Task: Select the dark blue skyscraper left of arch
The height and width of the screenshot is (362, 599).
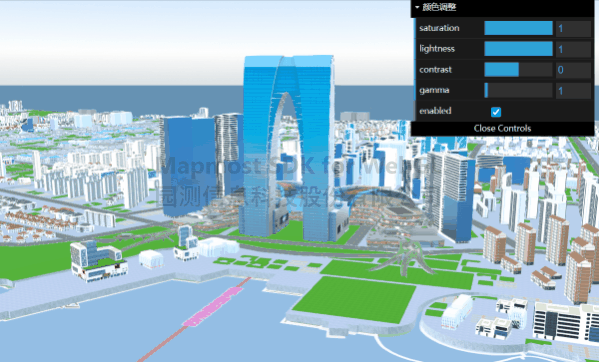Action: click(x=188, y=166)
